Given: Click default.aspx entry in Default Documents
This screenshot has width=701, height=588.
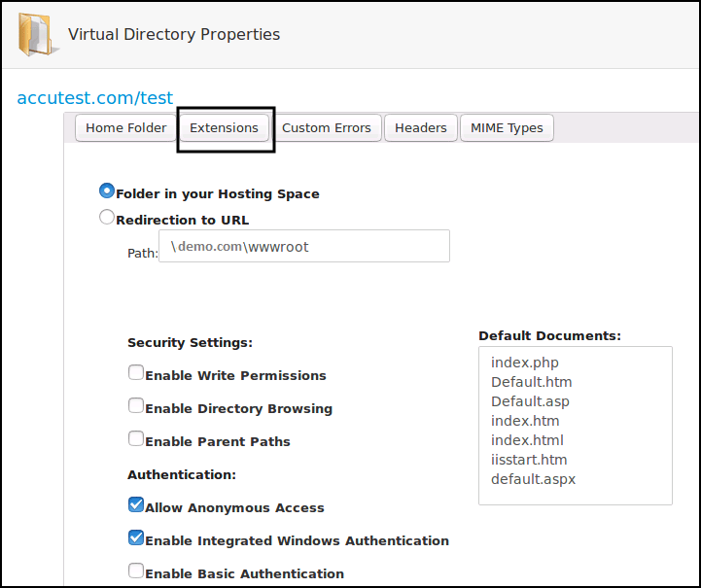Looking at the screenshot, I should [x=533, y=479].
